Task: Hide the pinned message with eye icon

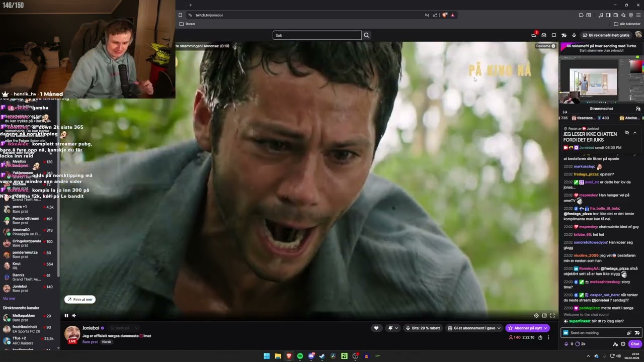Action: tap(627, 133)
